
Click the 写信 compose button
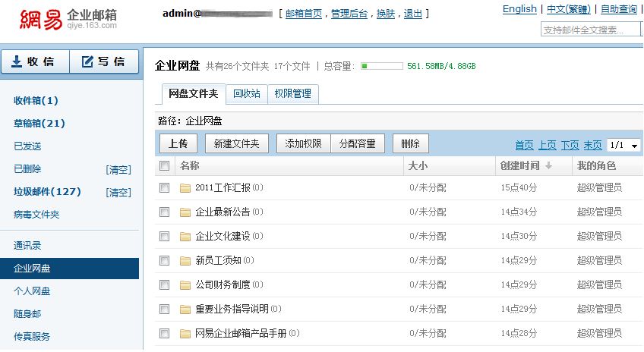pos(104,61)
